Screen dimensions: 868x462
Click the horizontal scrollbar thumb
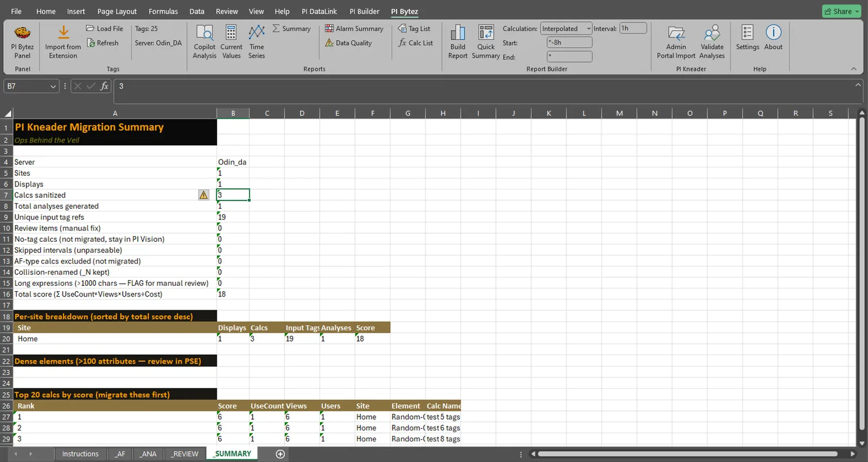click(688, 454)
